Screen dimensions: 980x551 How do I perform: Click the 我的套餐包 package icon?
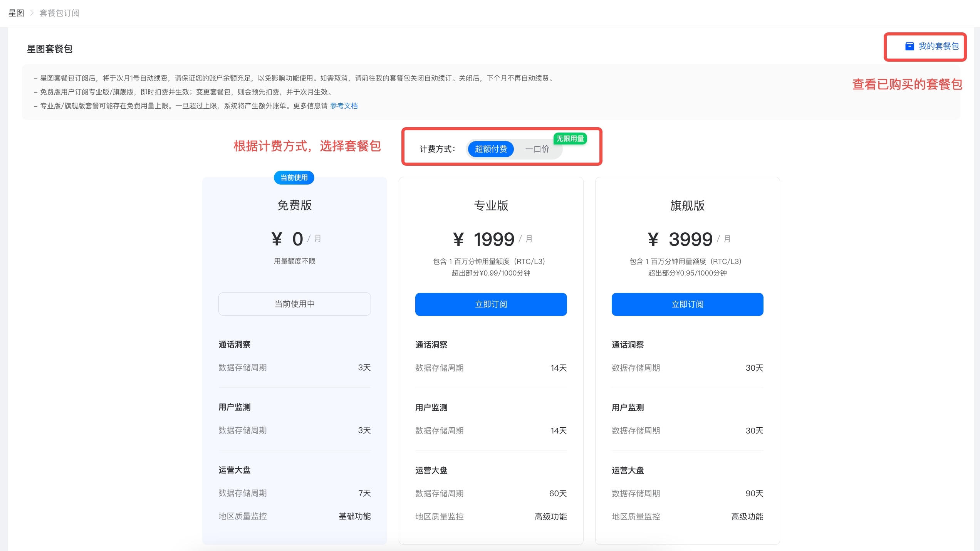(910, 46)
